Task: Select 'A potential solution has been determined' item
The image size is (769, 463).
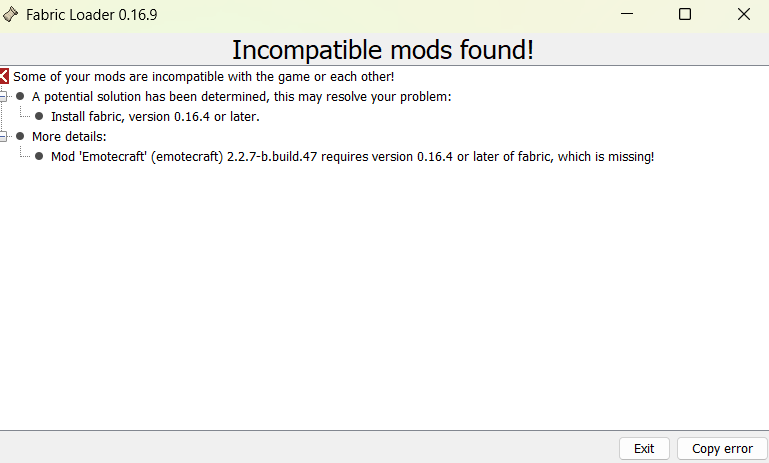Action: tap(241, 97)
